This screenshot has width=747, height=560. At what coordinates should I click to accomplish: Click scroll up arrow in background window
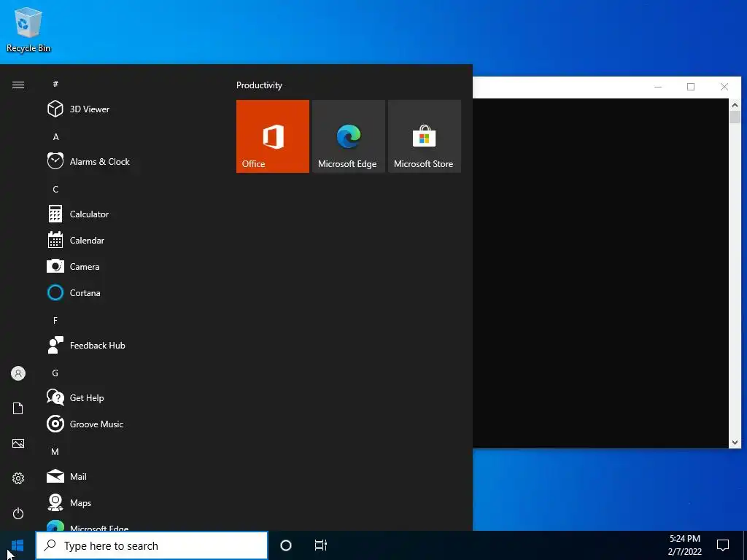click(735, 105)
